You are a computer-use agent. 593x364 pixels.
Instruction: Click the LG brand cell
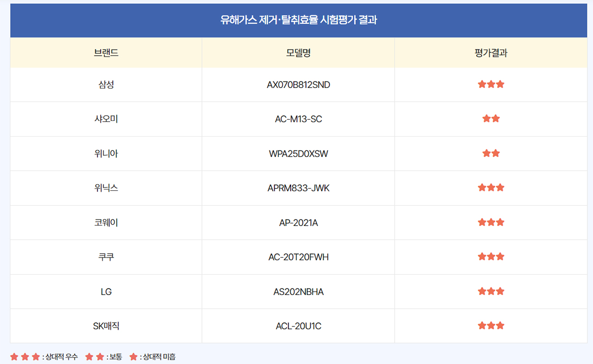pos(106,292)
